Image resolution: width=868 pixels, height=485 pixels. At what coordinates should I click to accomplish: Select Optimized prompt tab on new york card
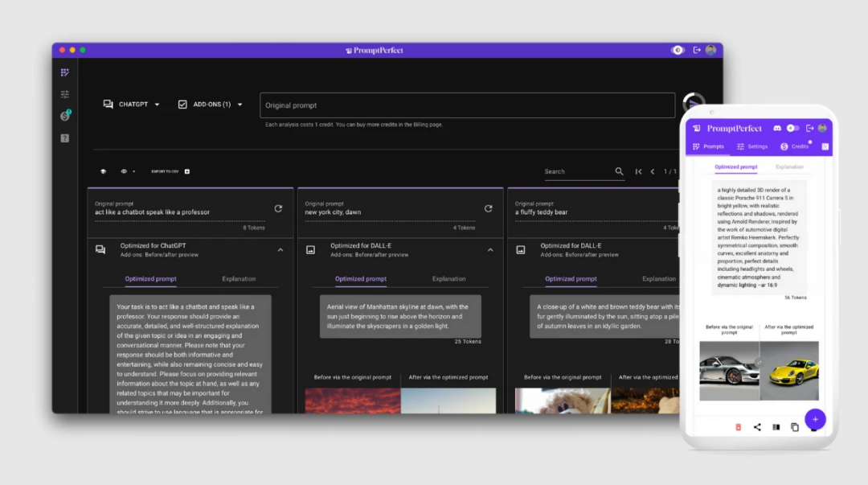[361, 279]
